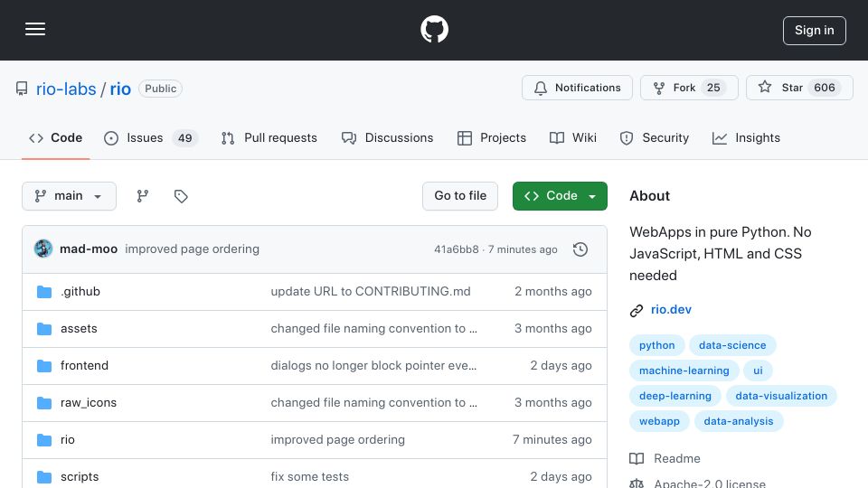
Task: Click the rio folder icon
Action: click(x=44, y=440)
